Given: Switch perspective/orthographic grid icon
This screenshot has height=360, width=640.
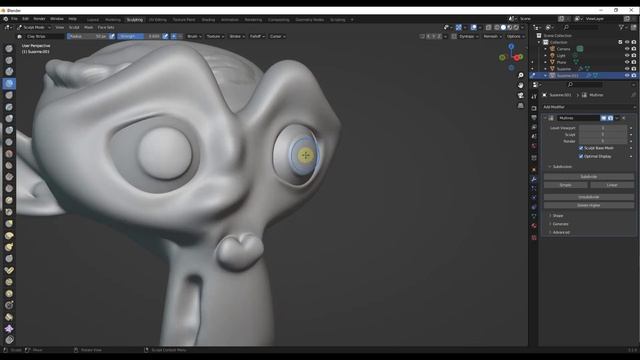Looking at the screenshot, I should [x=520, y=106].
